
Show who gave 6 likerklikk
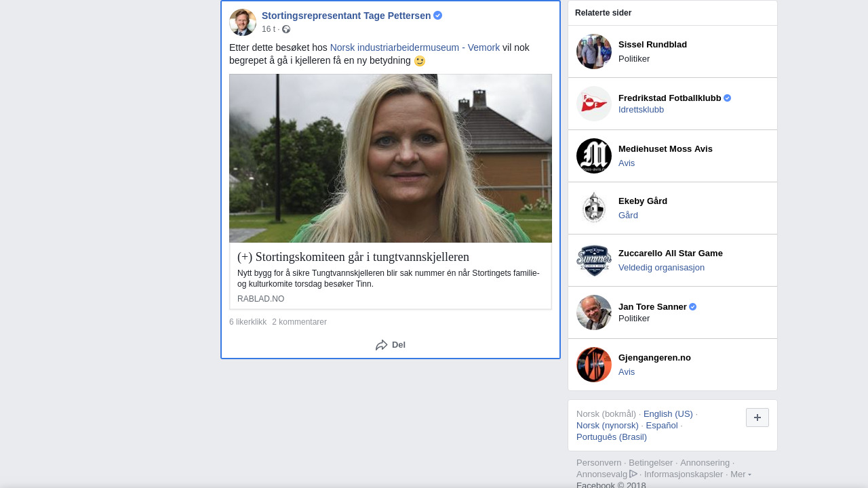248,322
